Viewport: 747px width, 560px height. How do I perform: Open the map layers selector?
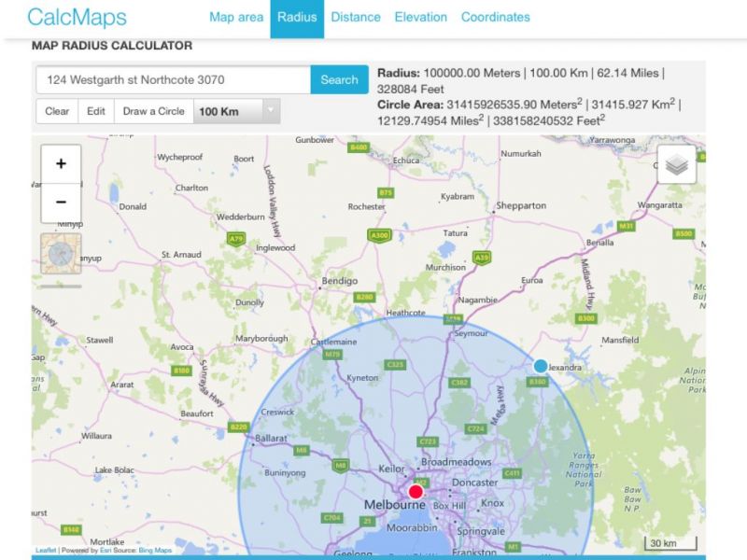(677, 165)
